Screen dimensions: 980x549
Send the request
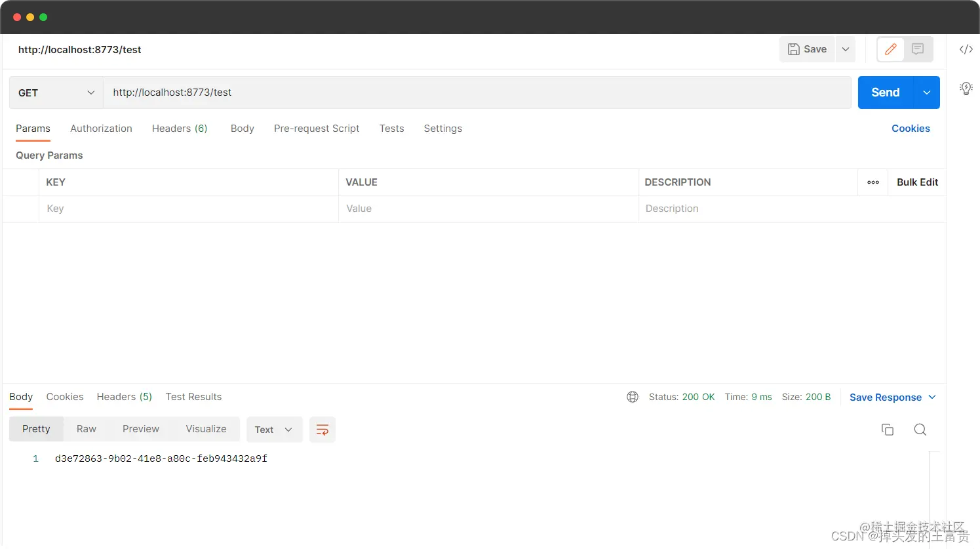click(886, 92)
